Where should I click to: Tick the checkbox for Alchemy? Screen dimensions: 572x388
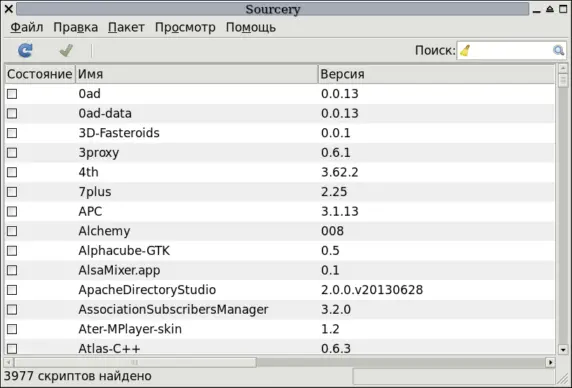tap(12, 231)
